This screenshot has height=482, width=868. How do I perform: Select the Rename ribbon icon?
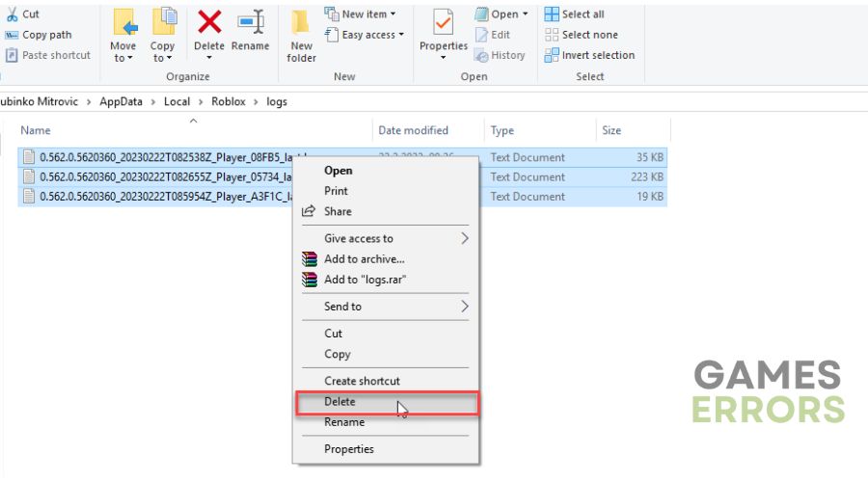pos(250,23)
